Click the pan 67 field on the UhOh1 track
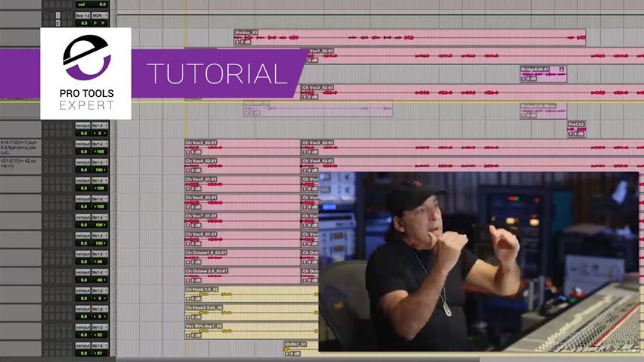This screenshot has height=362, width=644. (x=100, y=353)
